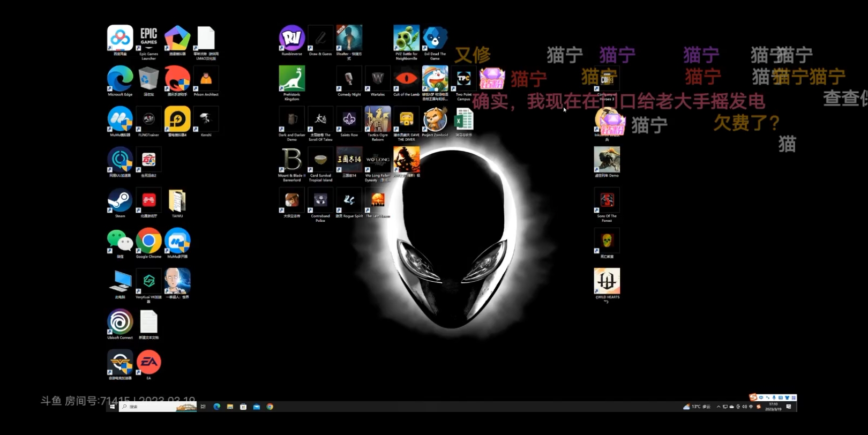
Task: Launch the LDPlayer 4 yellow emulator icon
Action: click(177, 122)
